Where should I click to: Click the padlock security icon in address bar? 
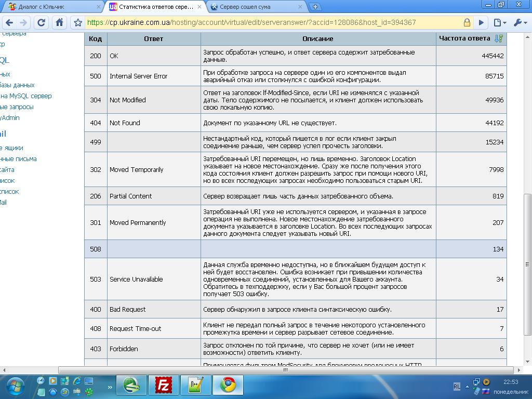[x=467, y=23]
